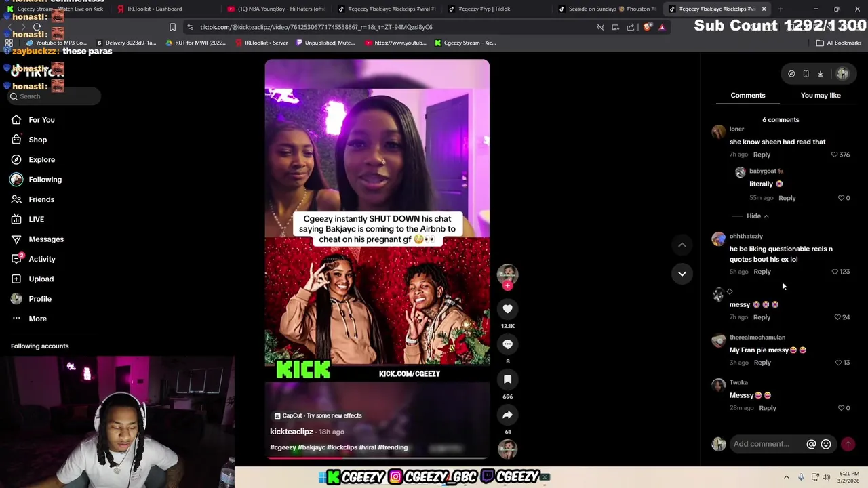Like the messy comment with 24 likes
The width and height of the screenshot is (868, 488).
[837, 317]
